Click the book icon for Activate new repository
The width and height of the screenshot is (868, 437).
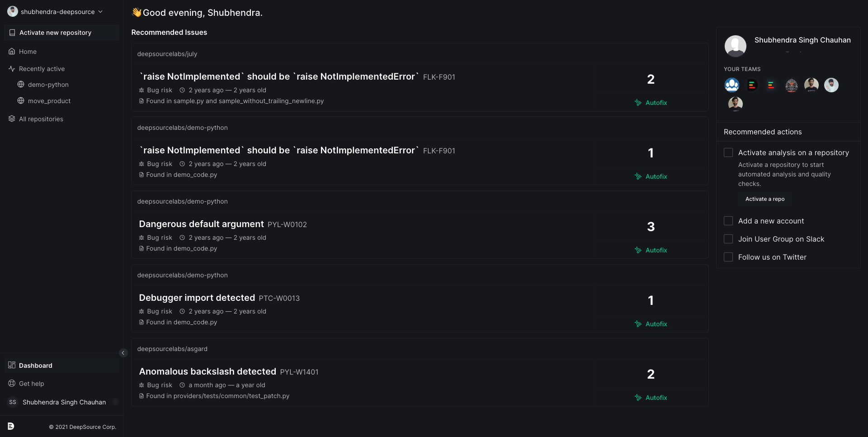(11, 32)
